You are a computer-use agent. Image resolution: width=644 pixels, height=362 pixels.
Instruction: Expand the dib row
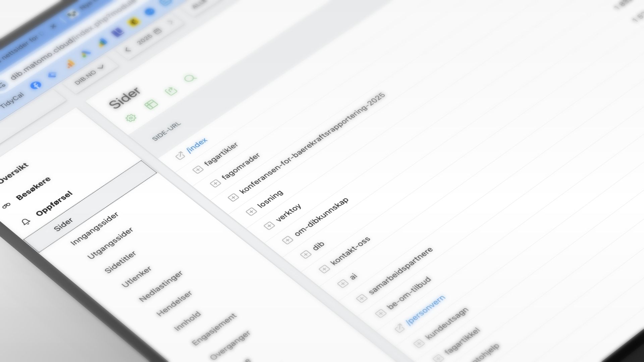[305, 254]
